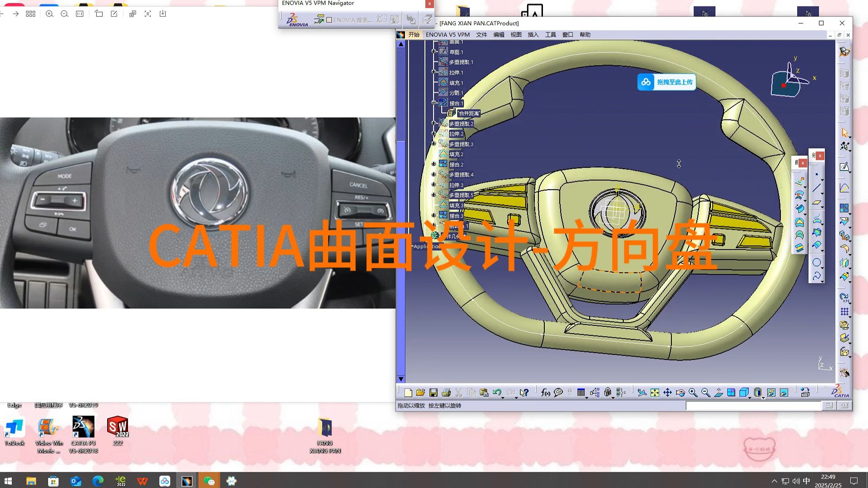
Task: Save the CATIA document with the floppy icon
Action: point(434,393)
